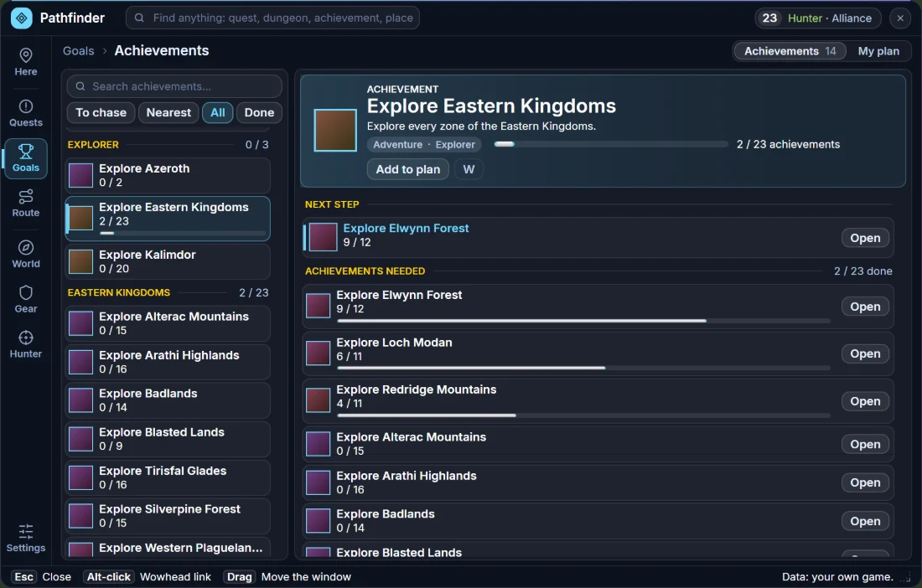The width and height of the screenshot is (922, 588).
Task: Click the Next Step Elwynn Forest icon
Action: point(323,237)
